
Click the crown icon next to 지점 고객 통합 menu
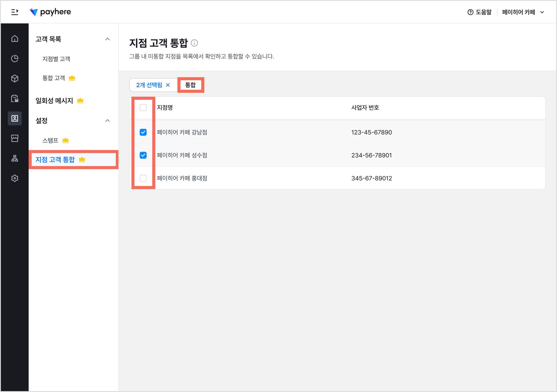click(82, 160)
